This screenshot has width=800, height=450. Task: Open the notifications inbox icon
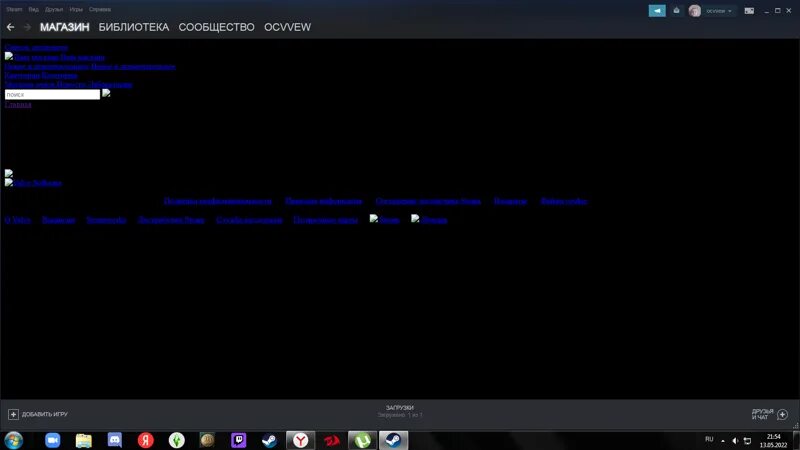point(677,11)
